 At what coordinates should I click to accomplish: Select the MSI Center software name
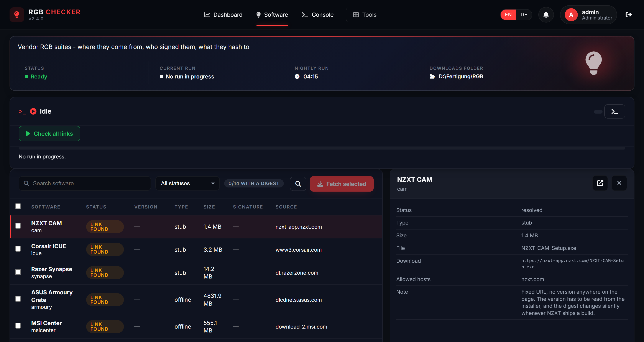coord(46,323)
